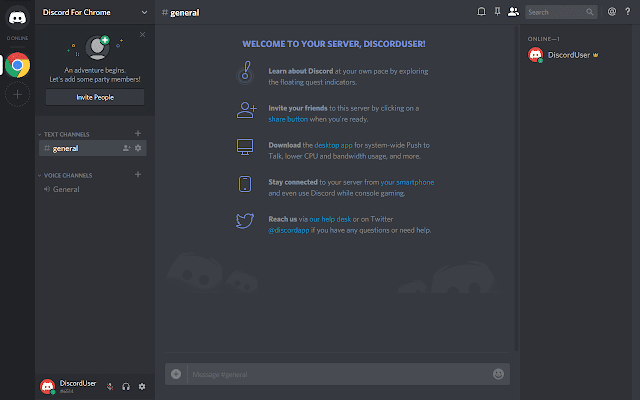Open the share button link
The image size is (640, 400).
(288, 119)
